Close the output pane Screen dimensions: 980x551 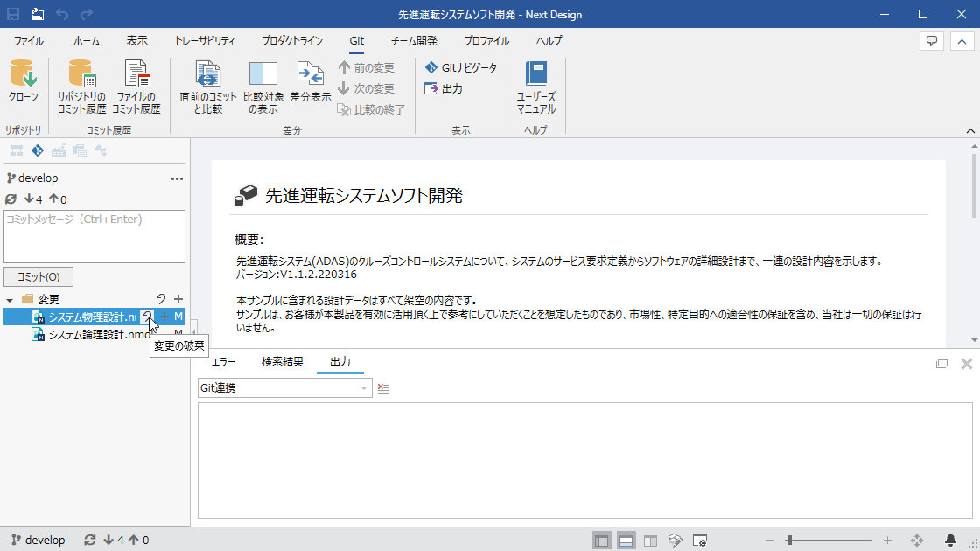pos(967,364)
